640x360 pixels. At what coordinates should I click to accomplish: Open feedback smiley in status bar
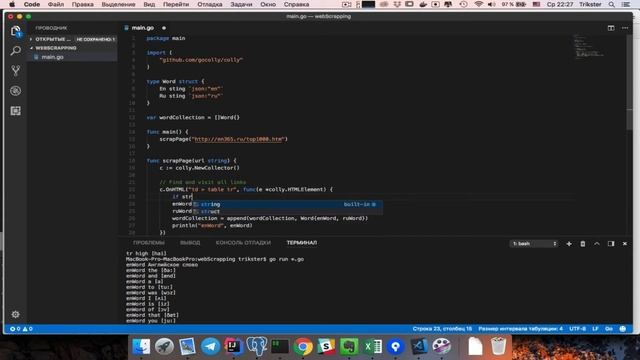tap(622, 329)
